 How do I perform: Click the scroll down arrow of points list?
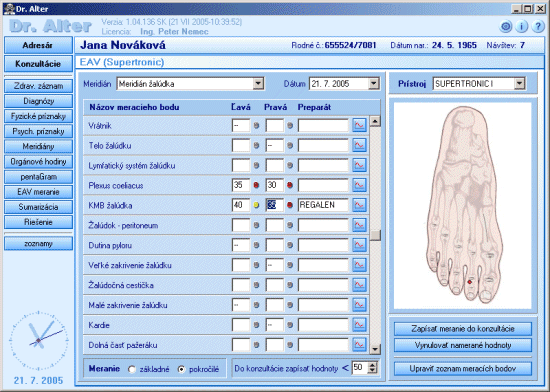[x=375, y=349]
